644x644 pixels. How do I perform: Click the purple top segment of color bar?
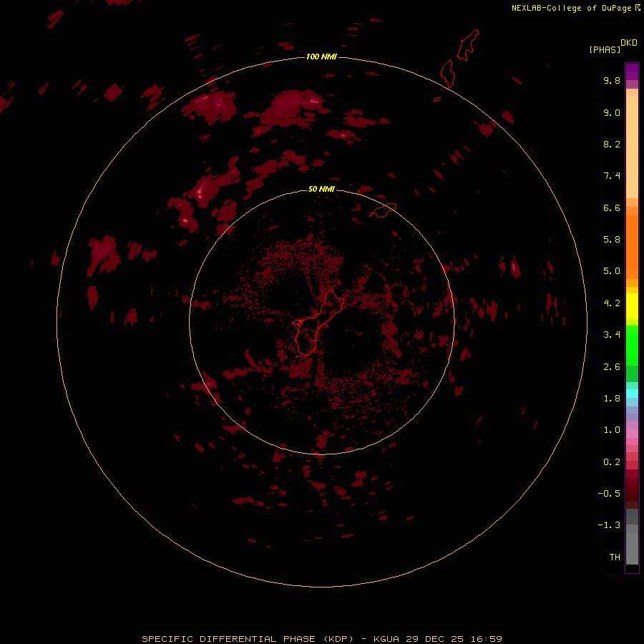(632, 72)
